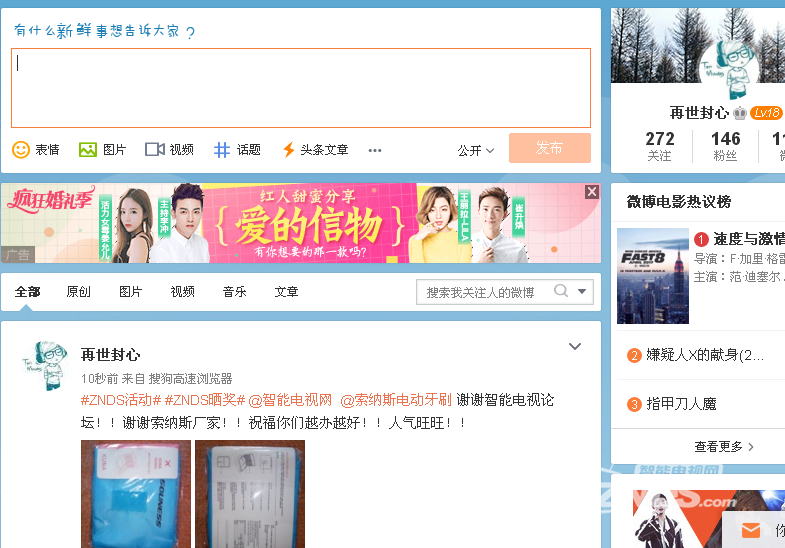This screenshot has height=548, width=785.
Task: Click the orange envelope message icon
Action: coord(750,530)
